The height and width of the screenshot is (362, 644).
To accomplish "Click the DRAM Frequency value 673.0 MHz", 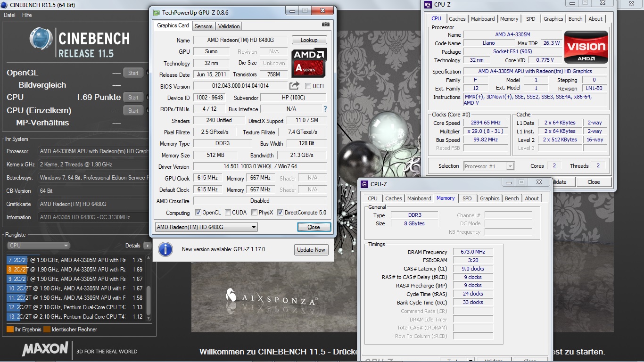I will tap(473, 252).
